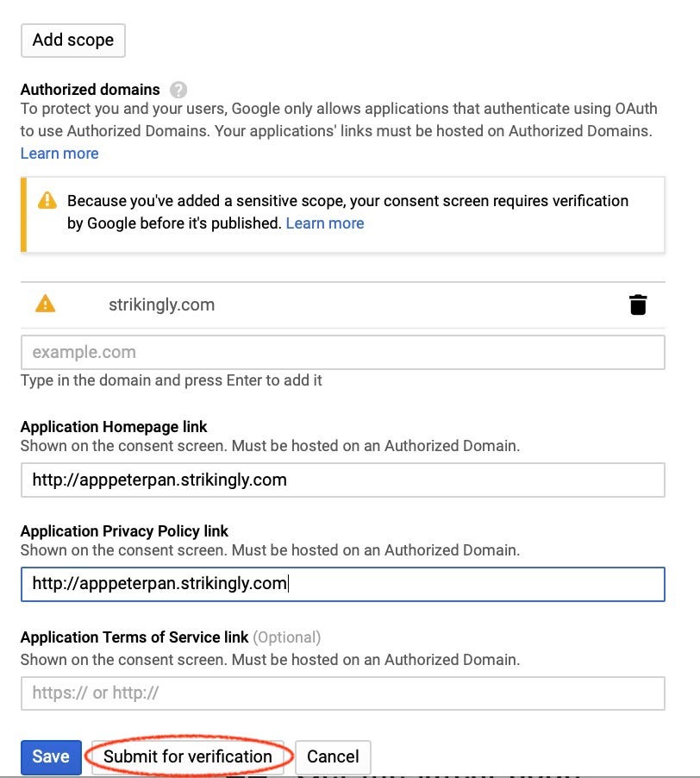Image resolution: width=700 pixels, height=778 pixels.
Task: Delete strikingly.com with the trash icon
Action: (x=638, y=304)
